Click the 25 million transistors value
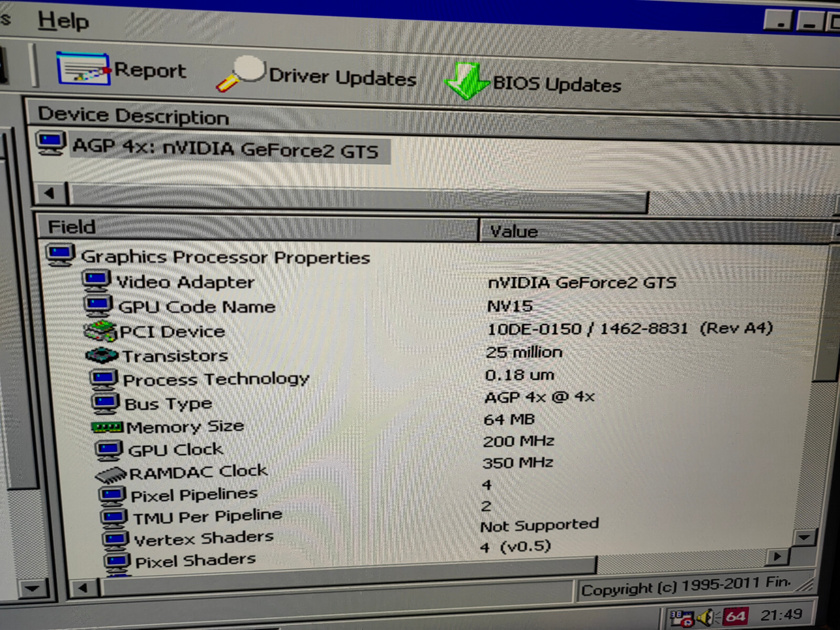 (523, 352)
